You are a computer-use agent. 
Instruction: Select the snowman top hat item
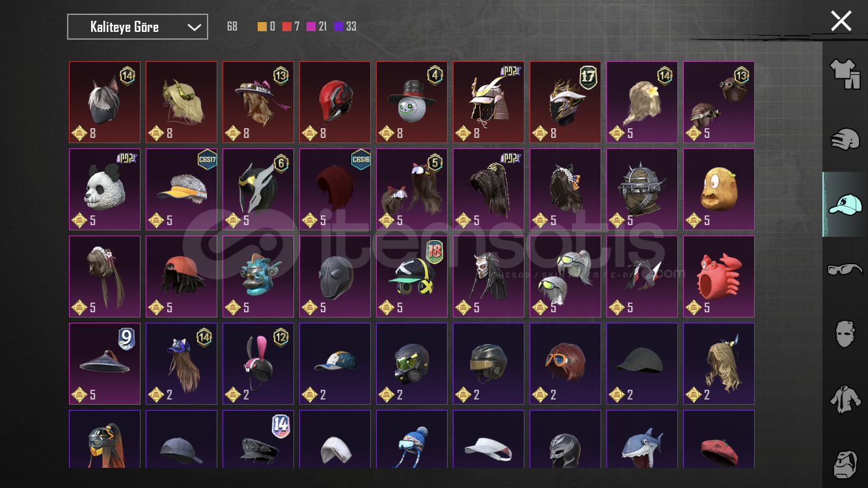pos(411,102)
